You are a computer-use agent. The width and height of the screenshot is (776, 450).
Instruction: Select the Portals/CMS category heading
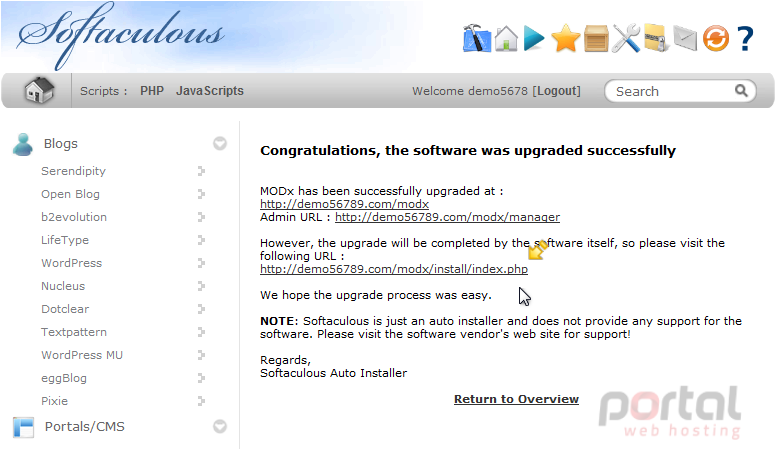point(85,426)
